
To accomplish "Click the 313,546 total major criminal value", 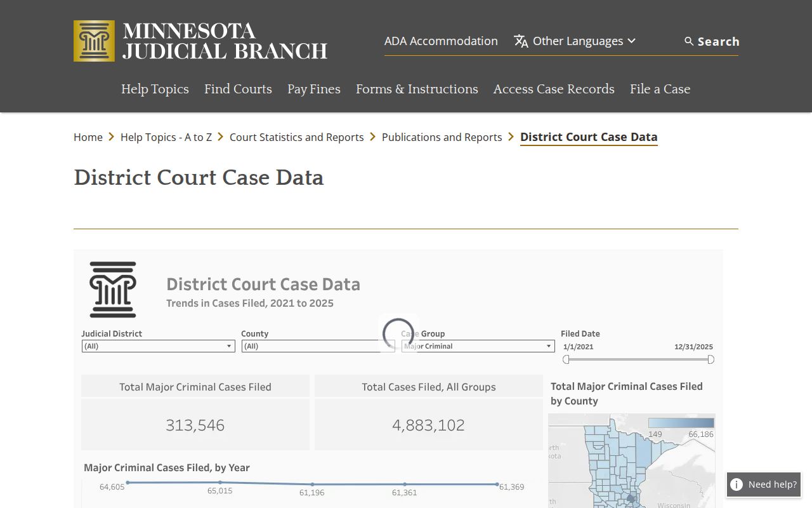I will click(x=195, y=425).
